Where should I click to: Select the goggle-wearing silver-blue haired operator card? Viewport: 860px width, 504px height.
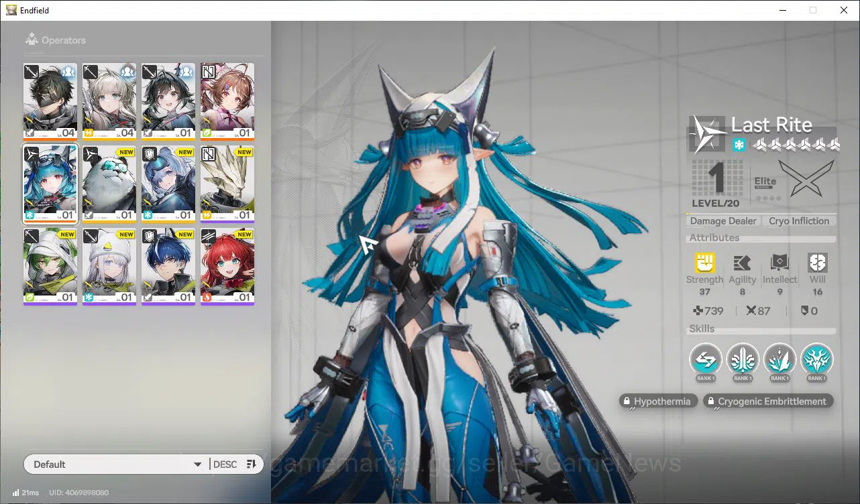click(168, 184)
